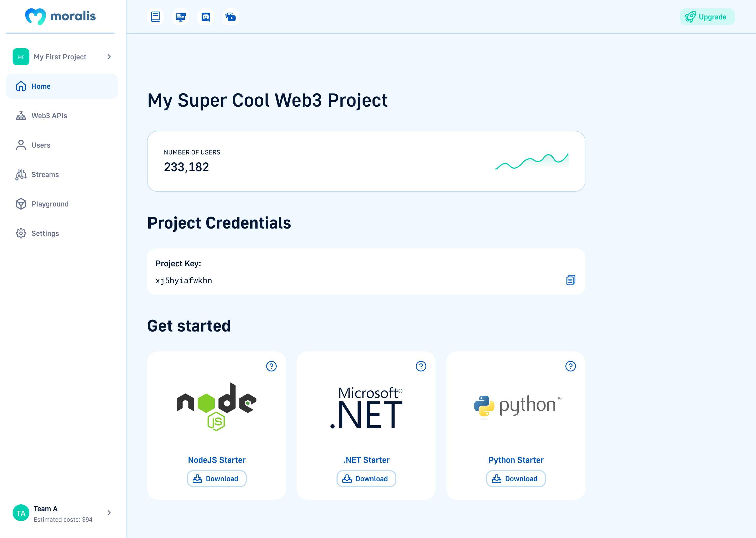Open Settings from the sidebar
The image size is (756, 538).
point(45,233)
